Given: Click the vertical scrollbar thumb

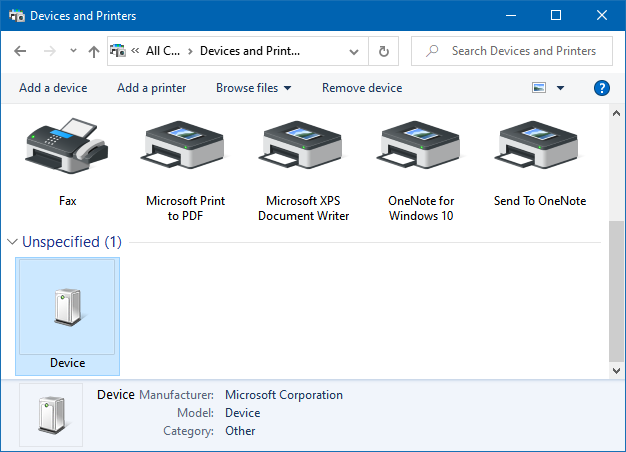Looking at the screenshot, I should point(616,291).
